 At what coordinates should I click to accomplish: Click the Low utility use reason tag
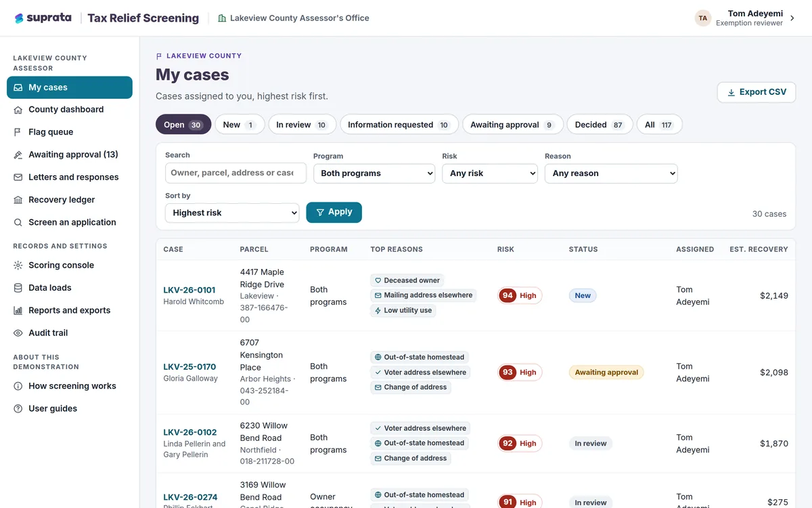point(403,311)
